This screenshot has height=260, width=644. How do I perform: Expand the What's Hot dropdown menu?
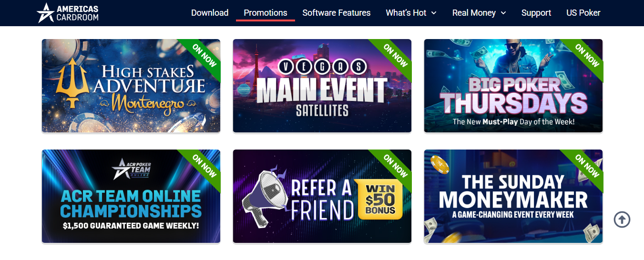click(411, 13)
